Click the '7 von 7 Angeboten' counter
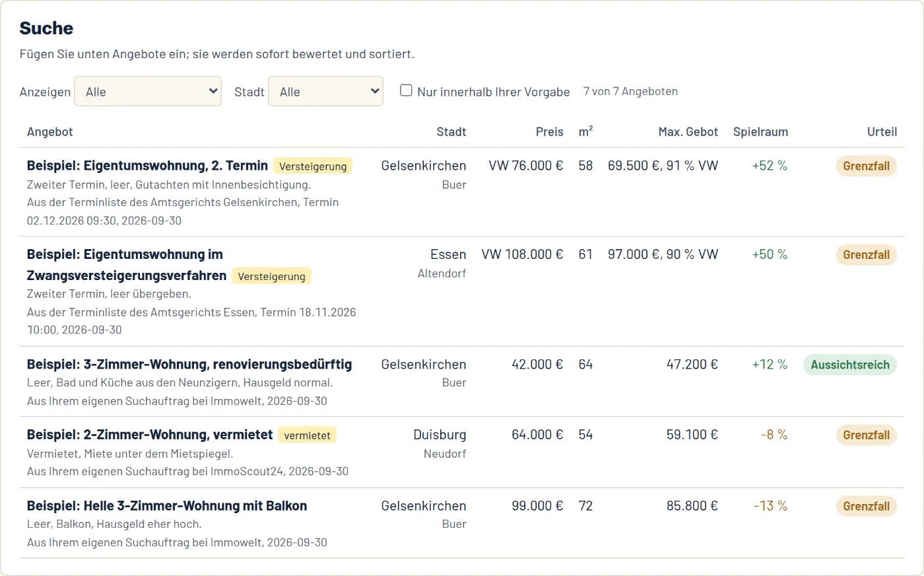This screenshot has width=924, height=576. tap(630, 91)
